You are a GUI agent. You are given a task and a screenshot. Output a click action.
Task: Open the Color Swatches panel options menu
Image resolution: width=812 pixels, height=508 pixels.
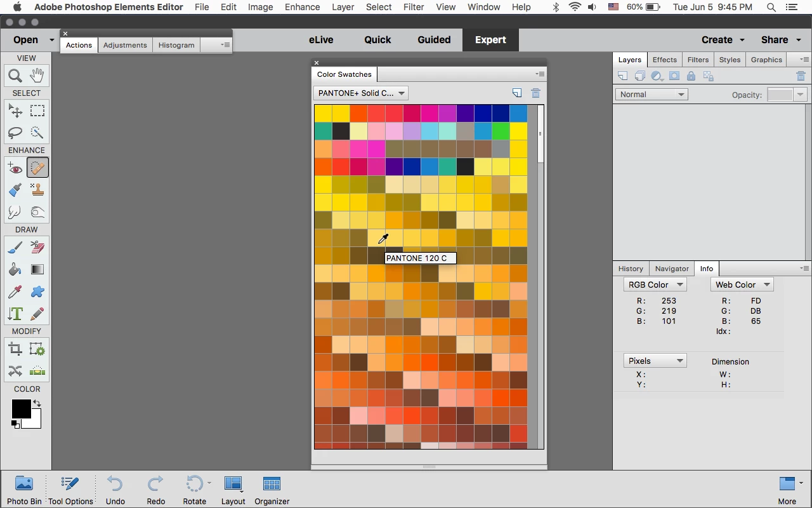[x=540, y=74]
